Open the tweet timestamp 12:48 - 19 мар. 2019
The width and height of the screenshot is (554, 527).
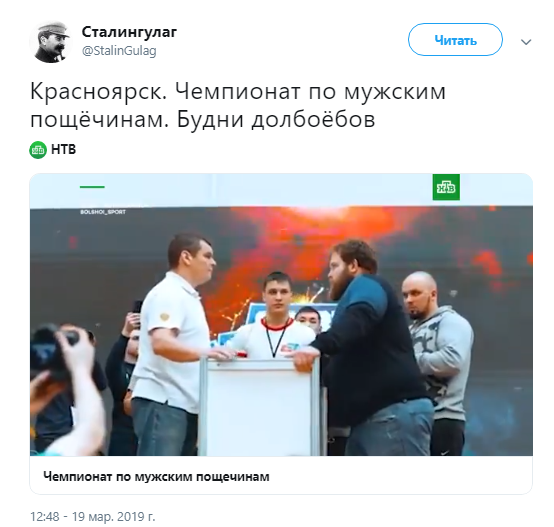click(x=93, y=517)
